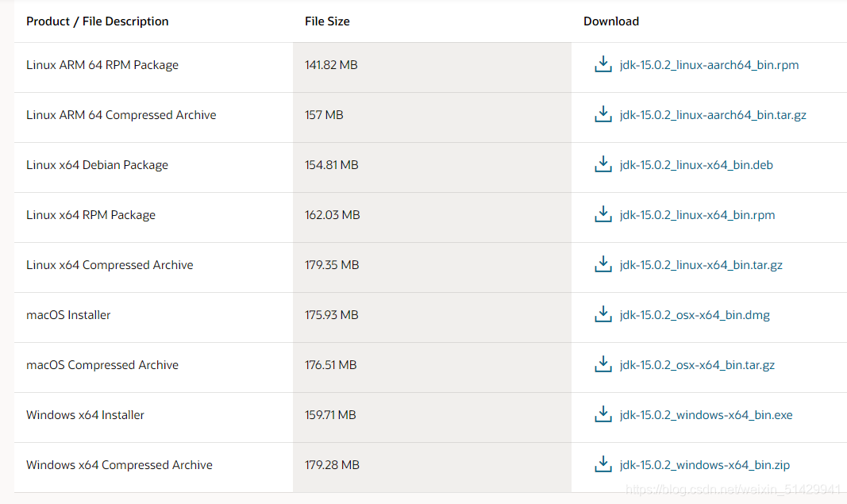The width and height of the screenshot is (847, 504).
Task: Open the jdk-15.0.2_linux-x64_bin.rpm link
Action: click(698, 215)
